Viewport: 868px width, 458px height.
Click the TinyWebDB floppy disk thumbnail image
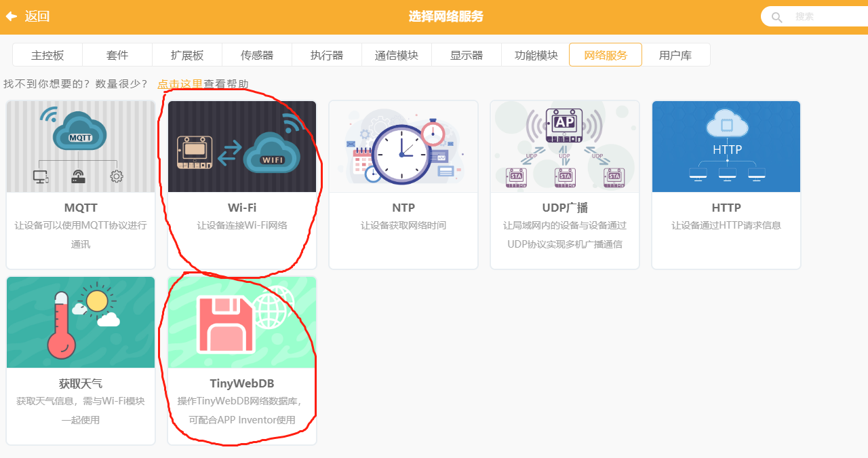click(x=242, y=322)
